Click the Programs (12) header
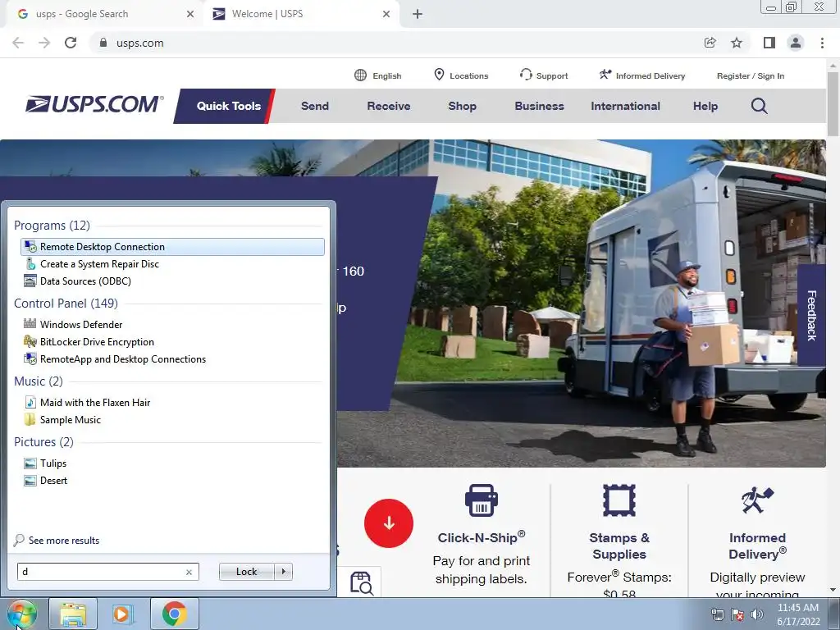The image size is (840, 630). (52, 225)
